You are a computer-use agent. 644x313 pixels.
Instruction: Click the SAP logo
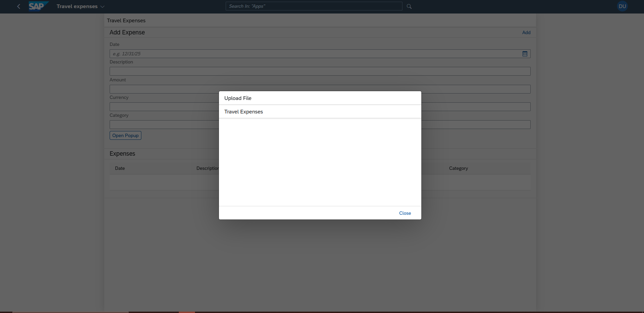pyautogui.click(x=37, y=6)
